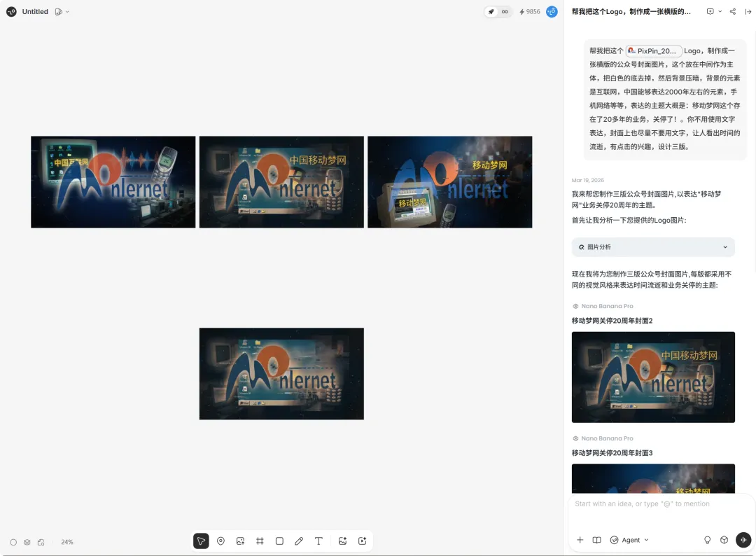The width and height of the screenshot is (756, 556).
Task: Click the black voice waveform send button
Action: [x=743, y=540]
